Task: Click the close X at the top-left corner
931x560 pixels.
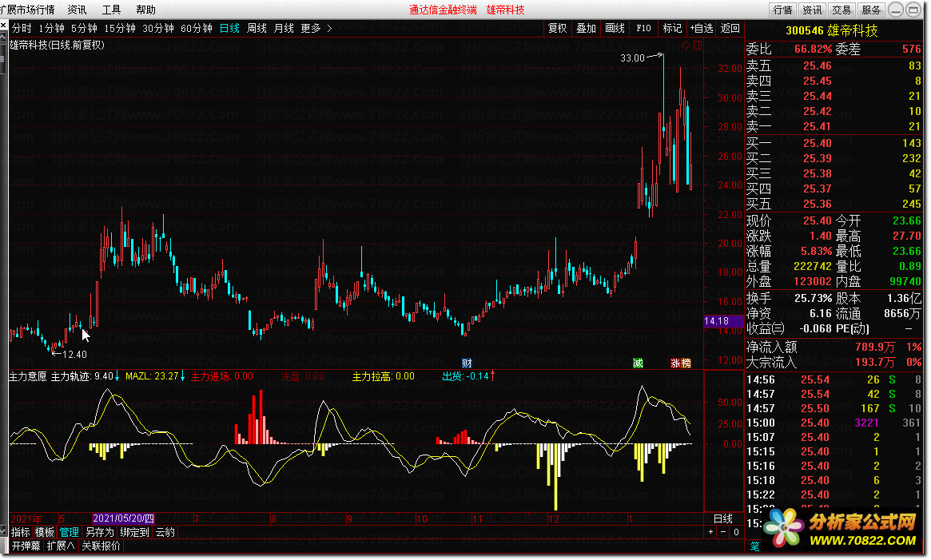Action: pos(3,26)
